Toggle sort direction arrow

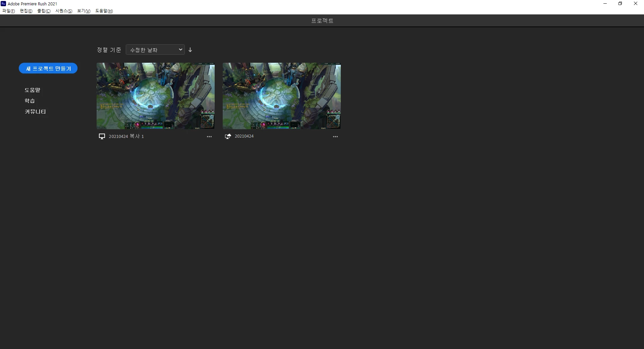pyautogui.click(x=190, y=50)
